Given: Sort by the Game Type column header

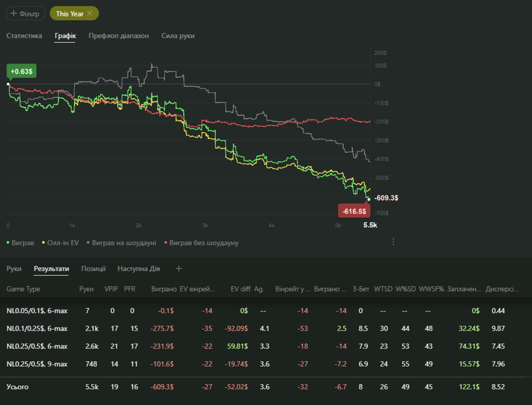Looking at the screenshot, I should click(23, 289).
